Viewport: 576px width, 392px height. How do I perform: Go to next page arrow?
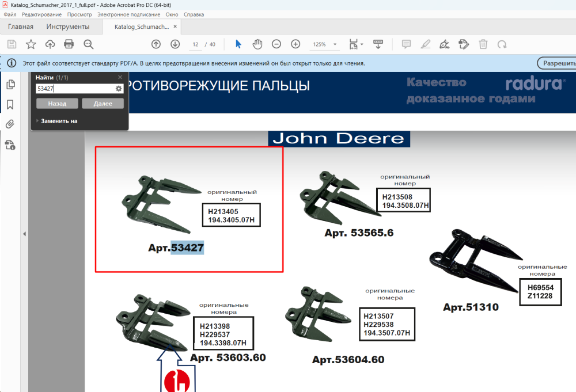[x=175, y=44]
